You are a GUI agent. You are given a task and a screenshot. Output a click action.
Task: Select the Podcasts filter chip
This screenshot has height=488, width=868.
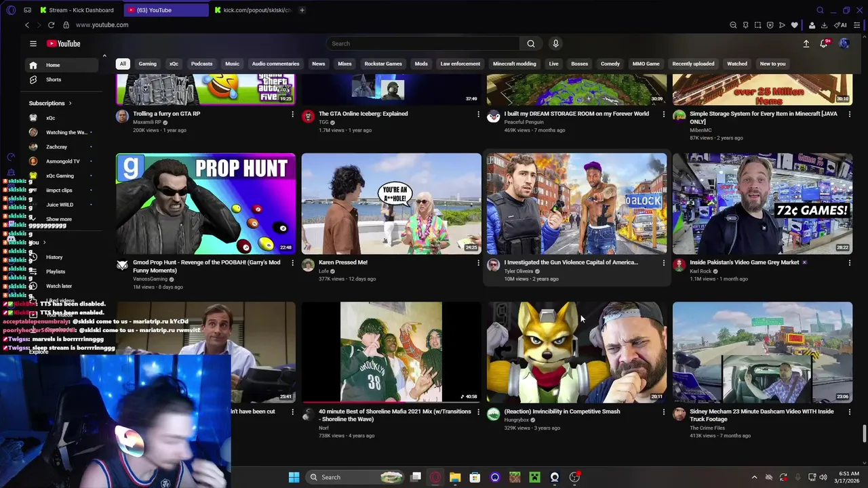[x=201, y=64]
